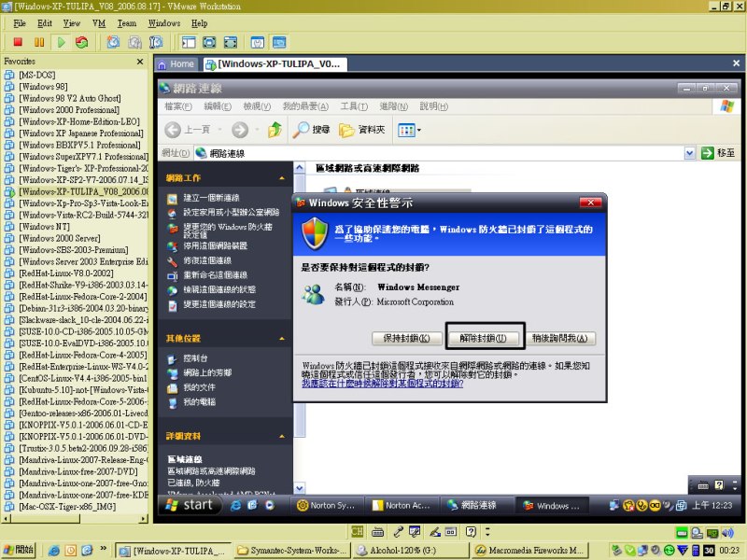Click the red Power Off toolbar icon
Screen dimensions: 747x560
pos(18,42)
